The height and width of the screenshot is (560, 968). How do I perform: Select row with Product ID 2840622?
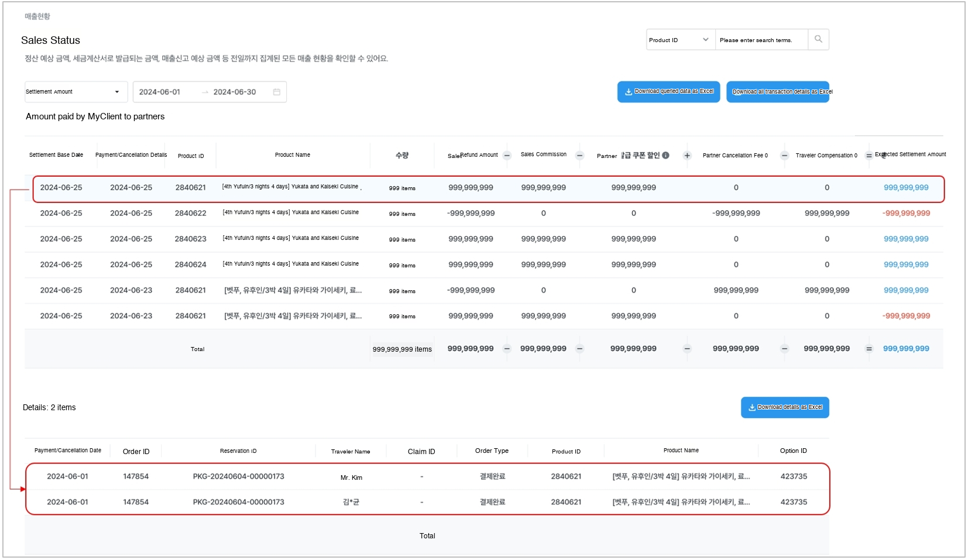click(191, 214)
